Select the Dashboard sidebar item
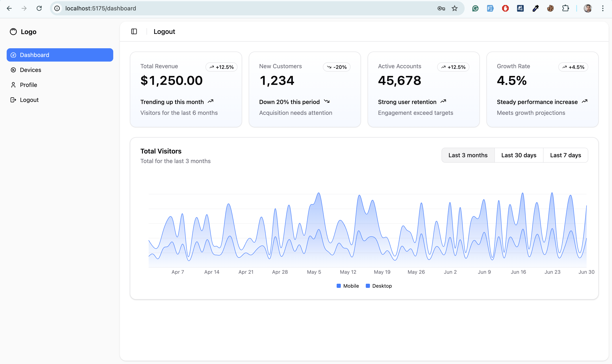 click(60, 55)
